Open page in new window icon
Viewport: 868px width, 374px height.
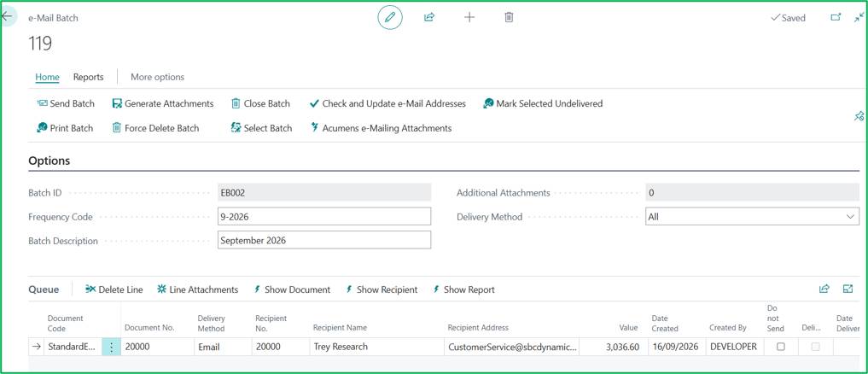[836, 17]
